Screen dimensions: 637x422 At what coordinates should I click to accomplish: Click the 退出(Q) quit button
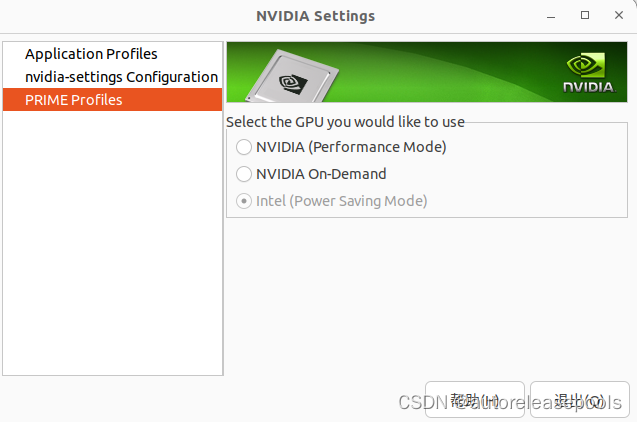click(x=580, y=400)
